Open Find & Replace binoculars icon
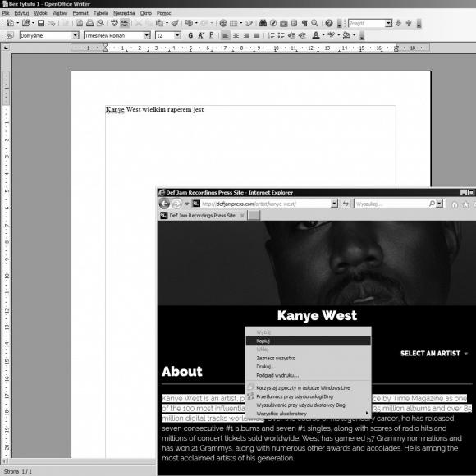 [x=263, y=23]
